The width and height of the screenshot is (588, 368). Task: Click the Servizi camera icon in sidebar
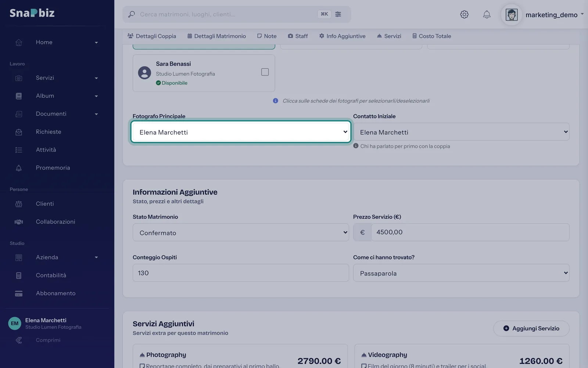point(19,78)
